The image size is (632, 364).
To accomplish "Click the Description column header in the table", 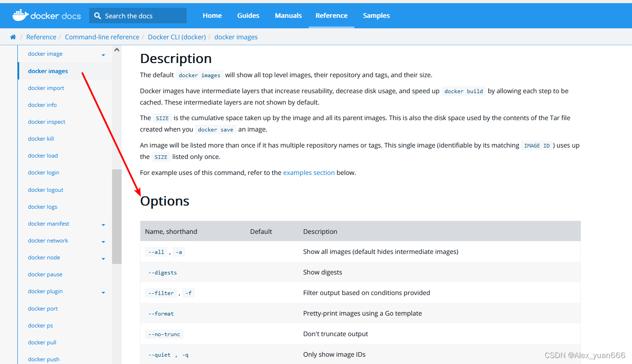I will point(320,232).
